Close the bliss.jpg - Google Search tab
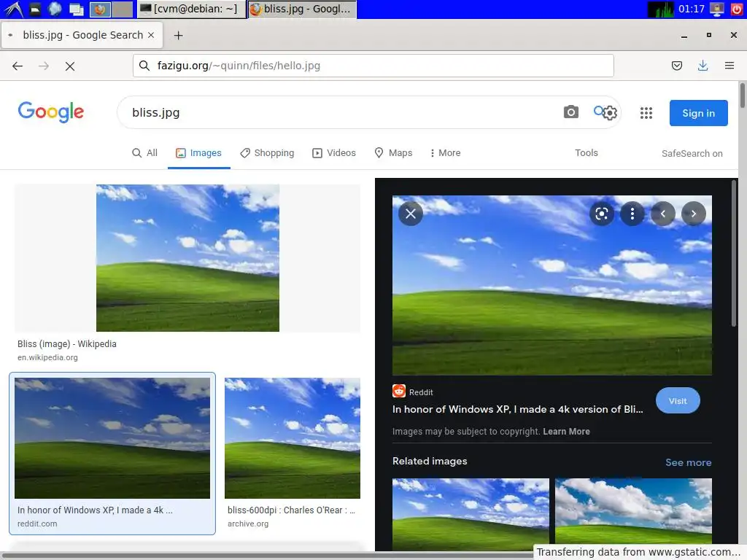 click(x=151, y=35)
